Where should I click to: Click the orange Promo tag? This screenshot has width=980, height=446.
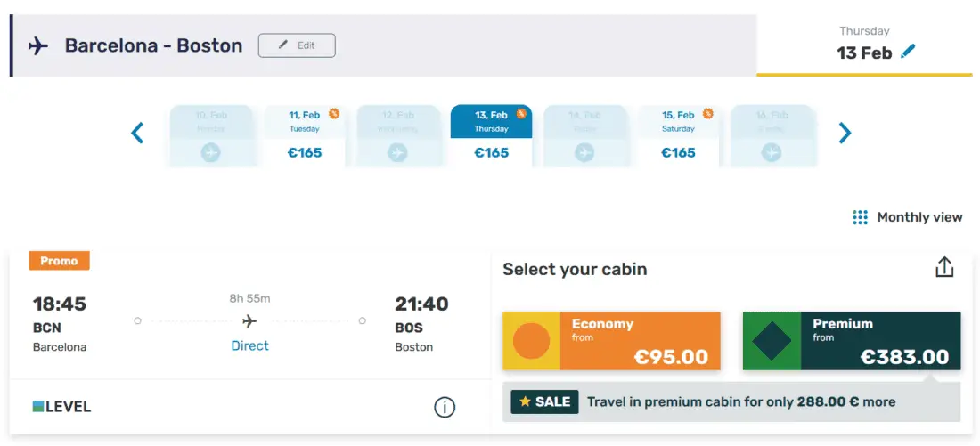pyautogui.click(x=59, y=261)
